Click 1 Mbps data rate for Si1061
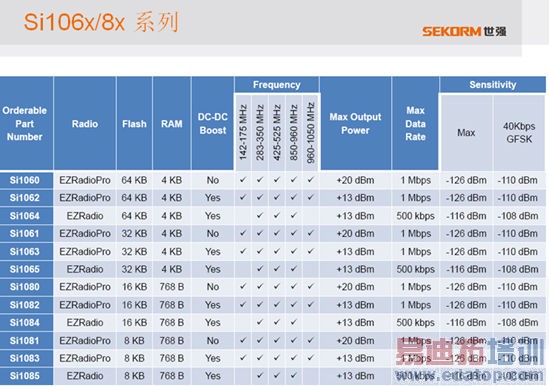The height and width of the screenshot is (386, 549). [415, 234]
